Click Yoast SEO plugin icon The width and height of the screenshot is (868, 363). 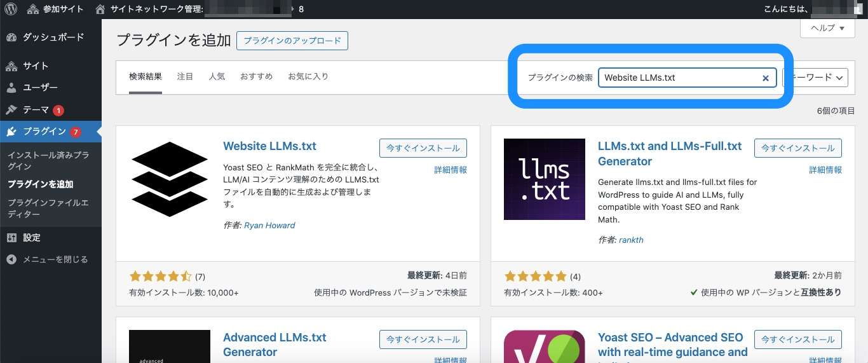click(545, 346)
